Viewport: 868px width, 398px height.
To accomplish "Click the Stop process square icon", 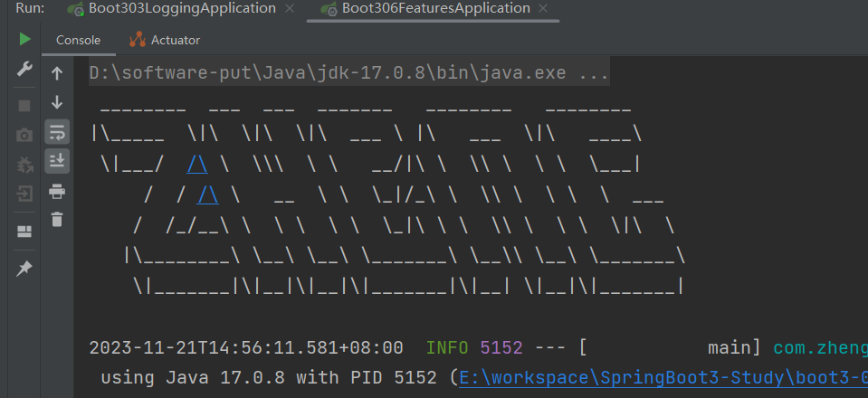I will click(24, 105).
